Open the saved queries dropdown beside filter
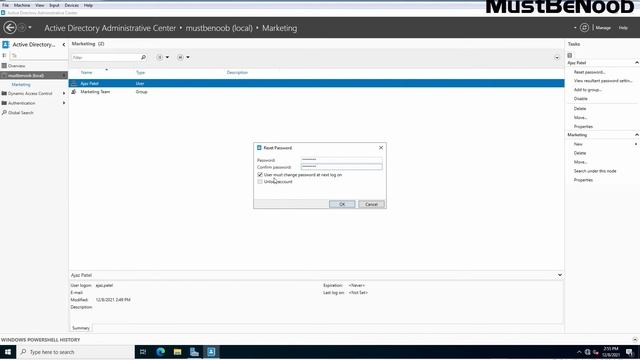Image resolution: width=640 pixels, height=360 pixels. click(x=183, y=58)
